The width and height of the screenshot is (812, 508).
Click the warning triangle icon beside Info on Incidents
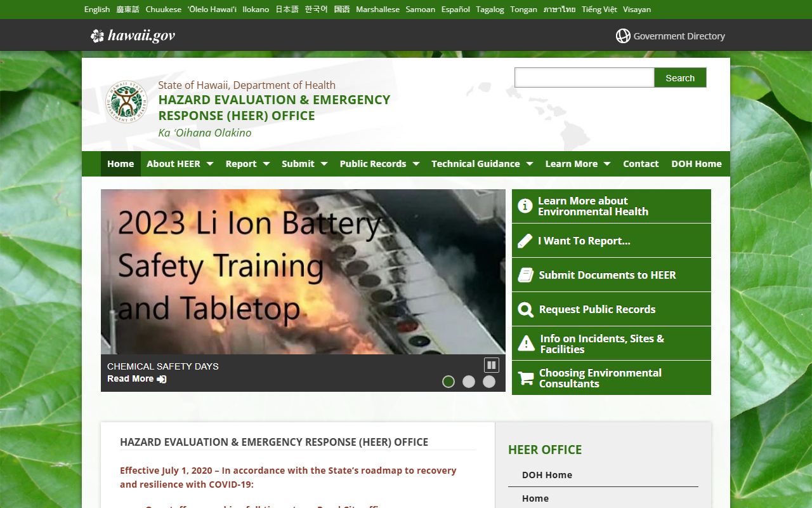(x=527, y=344)
